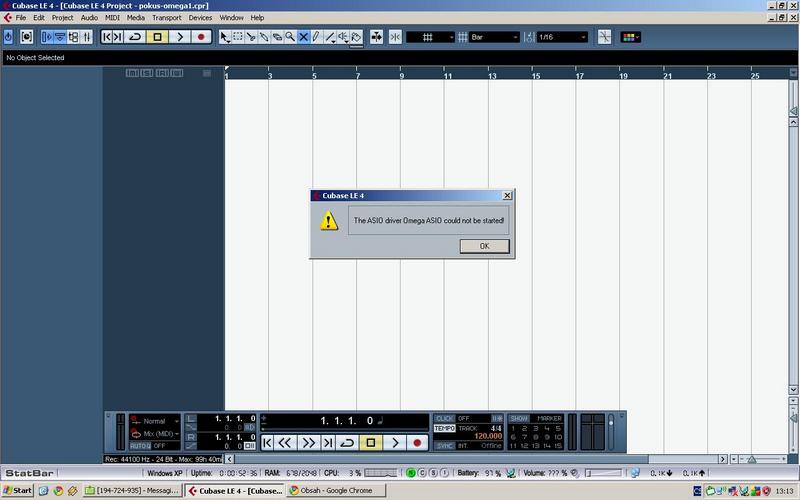Select the Object Selection arrow tool
Viewport: 800px width, 500px height.
tap(225, 37)
